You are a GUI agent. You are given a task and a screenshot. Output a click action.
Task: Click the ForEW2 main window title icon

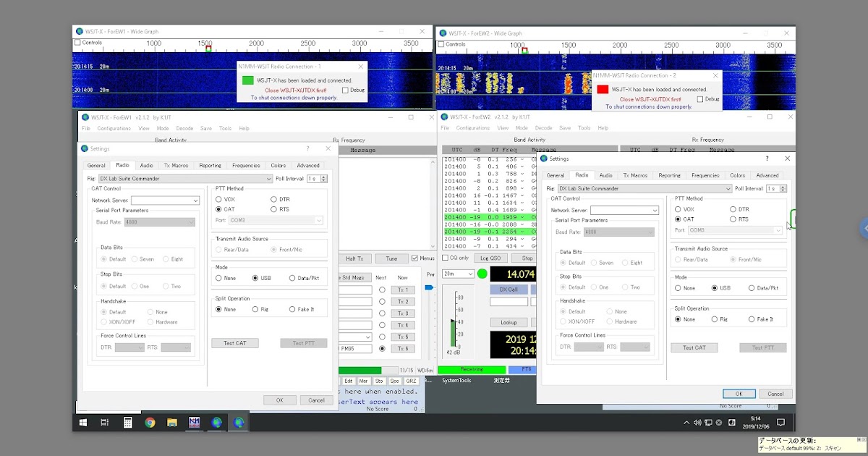pos(444,117)
